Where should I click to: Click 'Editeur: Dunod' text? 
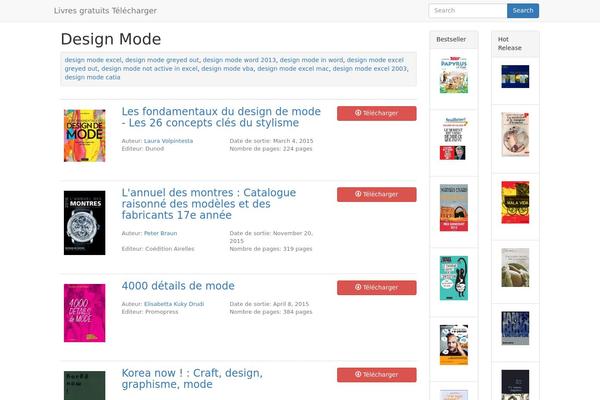(x=143, y=149)
